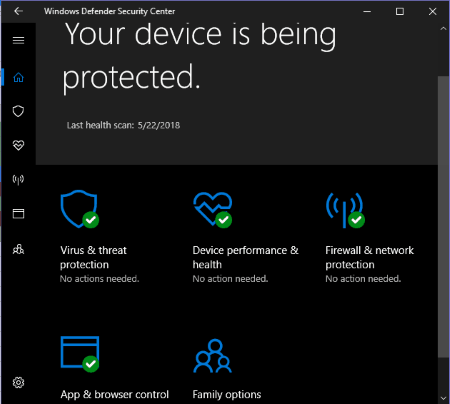The width and height of the screenshot is (450, 404).
Task: Open Virus & threat protection link
Action: 93,257
